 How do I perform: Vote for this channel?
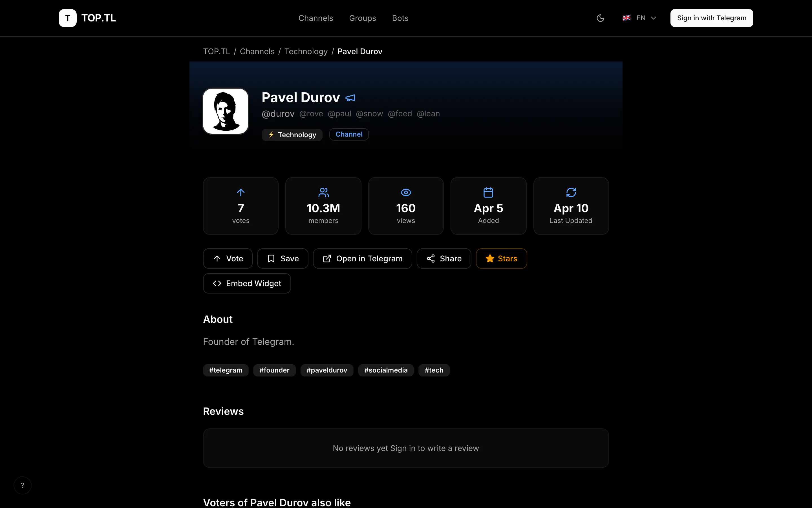pos(228,258)
